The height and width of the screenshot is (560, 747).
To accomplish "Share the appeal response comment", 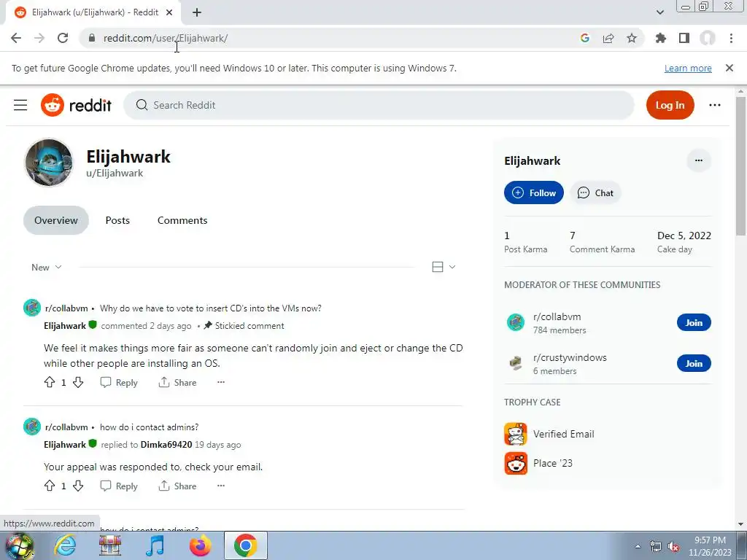I will click(x=177, y=486).
